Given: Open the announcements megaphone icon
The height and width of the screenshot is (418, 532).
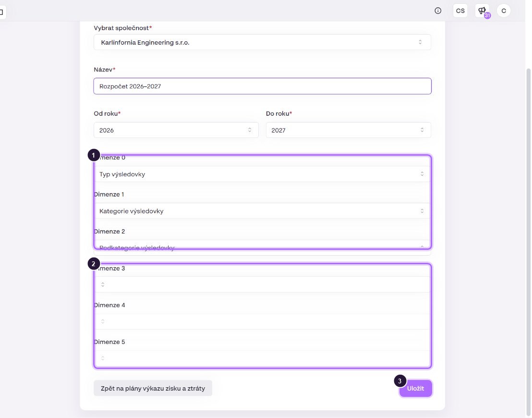Looking at the screenshot, I should (x=482, y=11).
